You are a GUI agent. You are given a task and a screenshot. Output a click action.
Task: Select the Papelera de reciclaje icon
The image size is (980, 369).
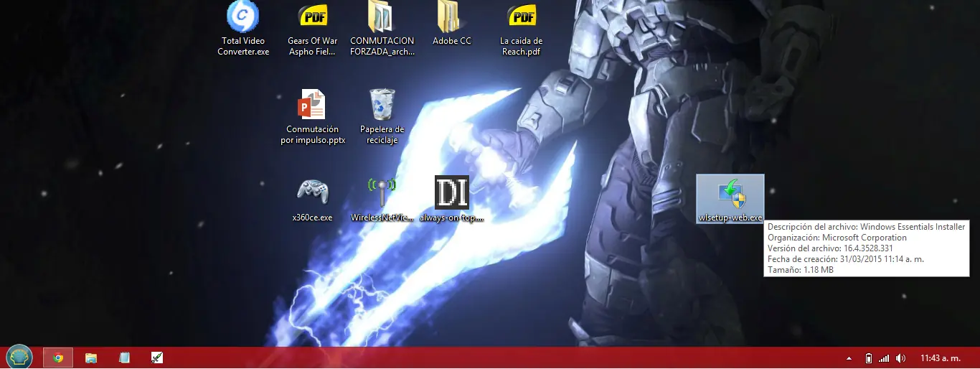click(x=382, y=106)
